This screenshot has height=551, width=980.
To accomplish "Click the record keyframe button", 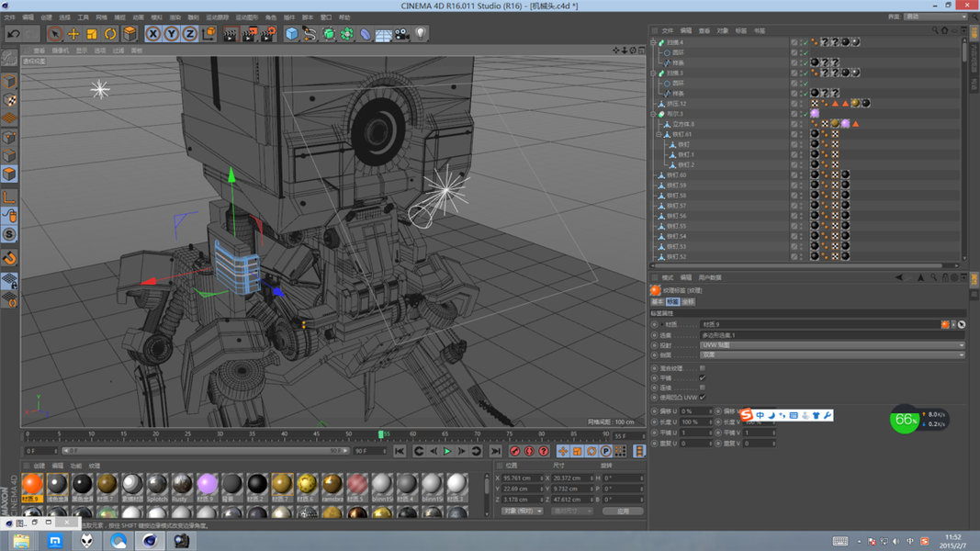I will 514,451.
